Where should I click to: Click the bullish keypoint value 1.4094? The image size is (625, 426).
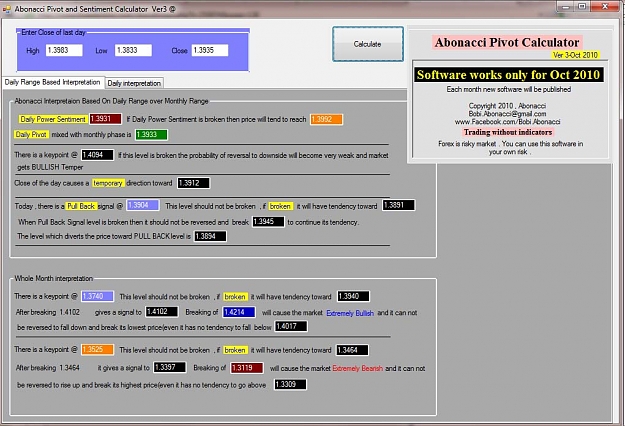97,155
